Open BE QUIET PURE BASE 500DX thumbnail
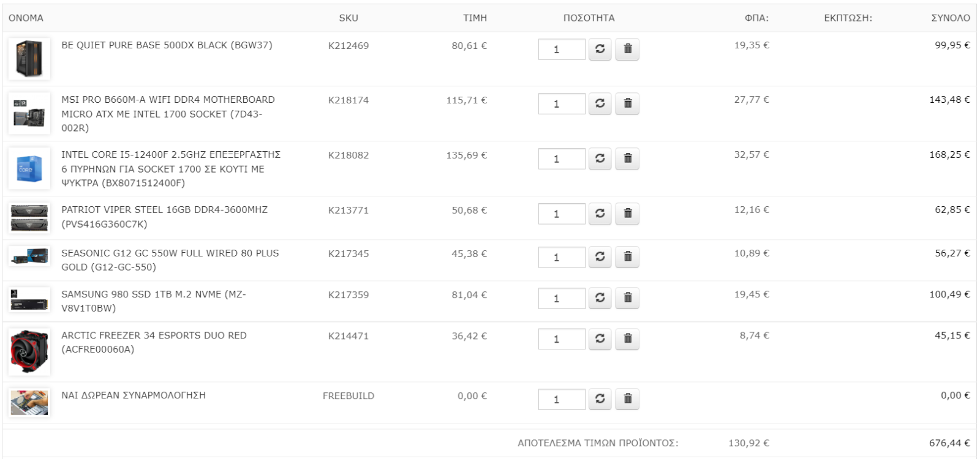Image resolution: width=980 pixels, height=459 pixels. coord(29,59)
